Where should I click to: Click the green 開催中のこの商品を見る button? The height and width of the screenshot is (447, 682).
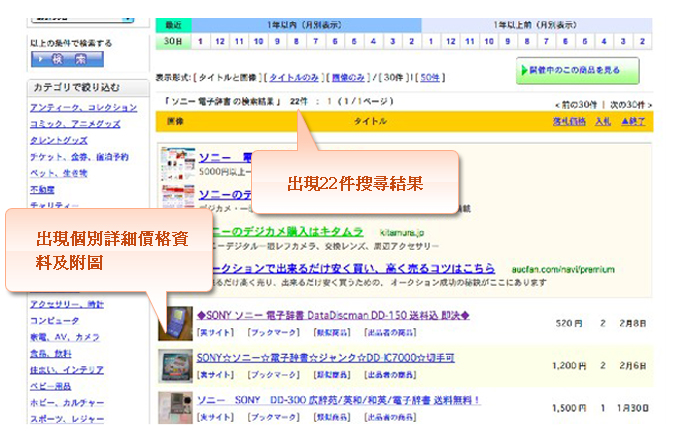pyautogui.click(x=578, y=70)
